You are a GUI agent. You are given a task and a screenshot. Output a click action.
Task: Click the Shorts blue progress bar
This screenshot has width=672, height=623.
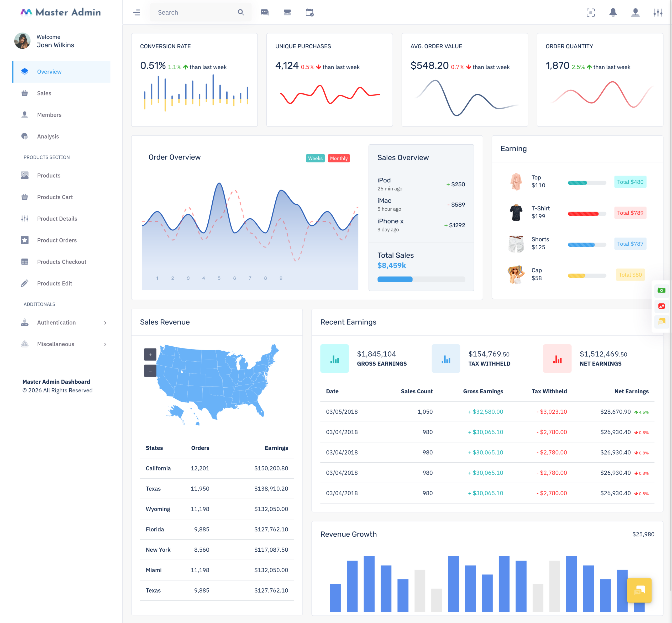[x=587, y=245]
